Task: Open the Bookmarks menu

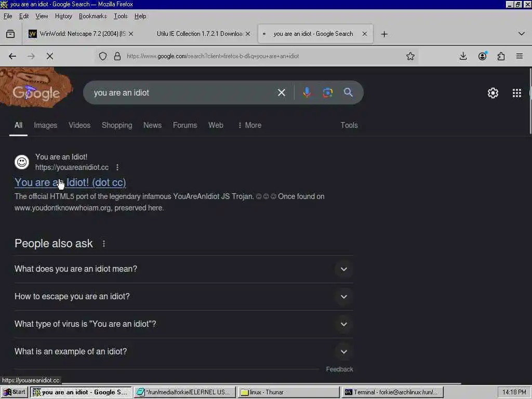Action: [92, 16]
